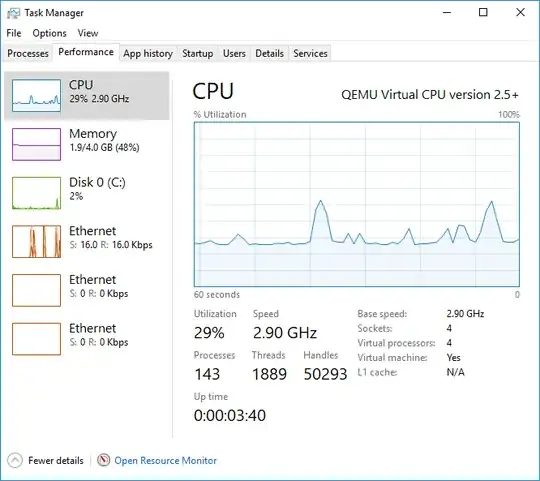This screenshot has width=540, height=481.
Task: Switch to the App history tab
Action: 148,53
